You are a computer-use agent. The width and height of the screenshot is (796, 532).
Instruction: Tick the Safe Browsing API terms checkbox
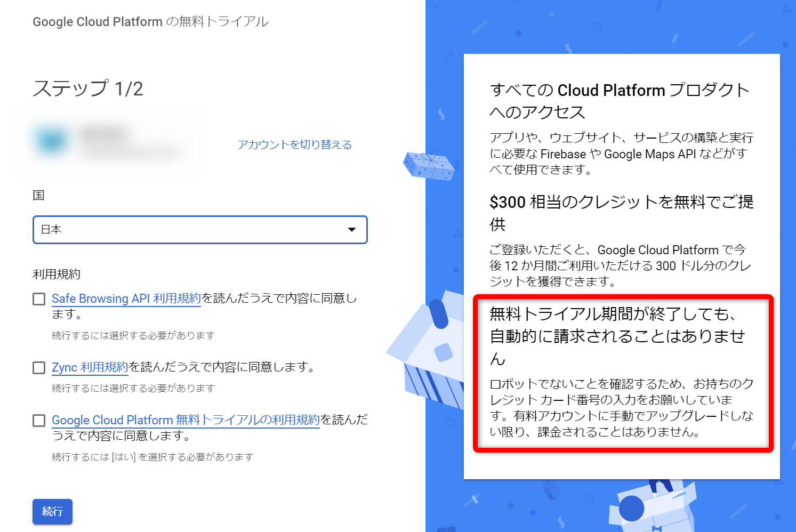[39, 299]
